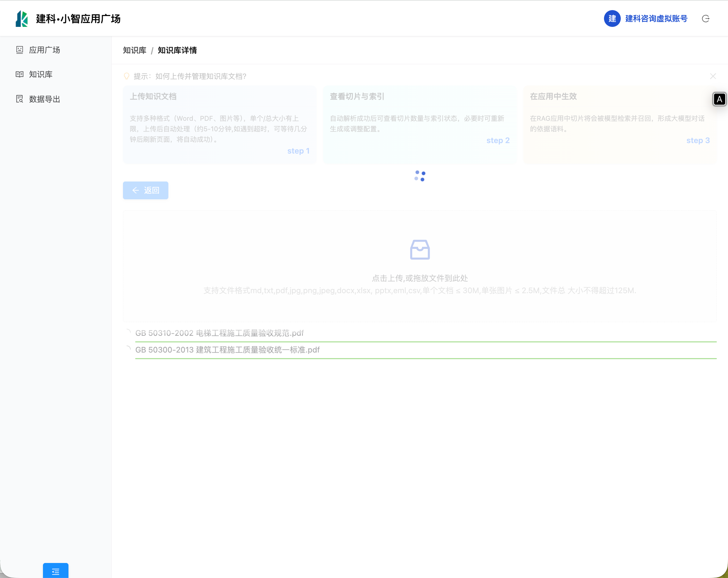Click the lightbulb tip icon
Image resolution: width=728 pixels, height=578 pixels.
[127, 76]
